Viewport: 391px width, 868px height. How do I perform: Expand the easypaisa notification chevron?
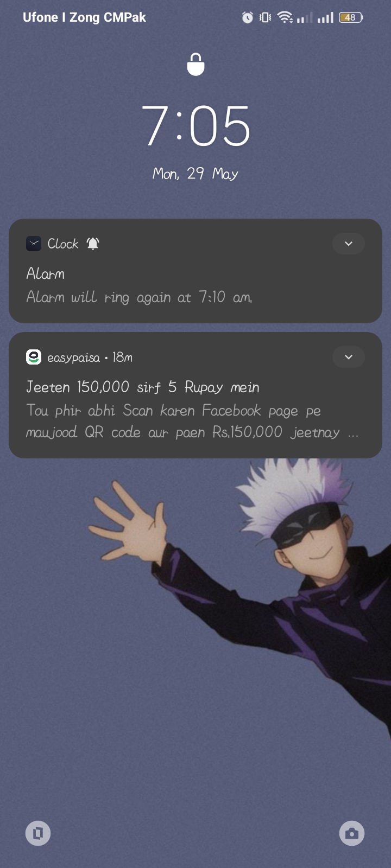pos(349,357)
